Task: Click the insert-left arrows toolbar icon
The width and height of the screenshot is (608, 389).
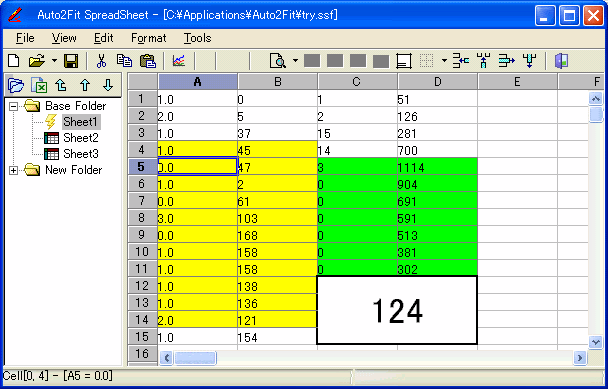Action: 461,61
